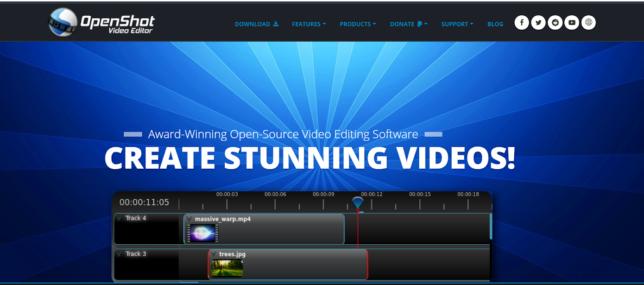644x285 pixels.
Task: Expand the Products dropdown menu
Action: pos(358,24)
